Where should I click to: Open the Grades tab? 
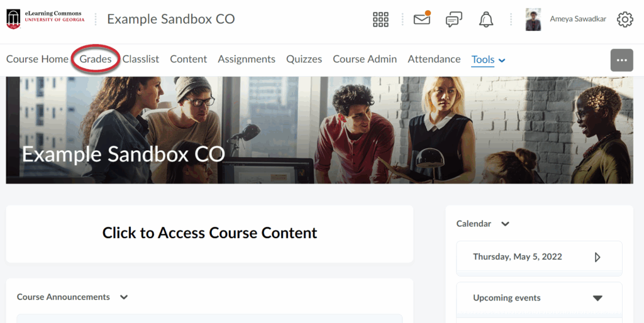[x=96, y=59]
